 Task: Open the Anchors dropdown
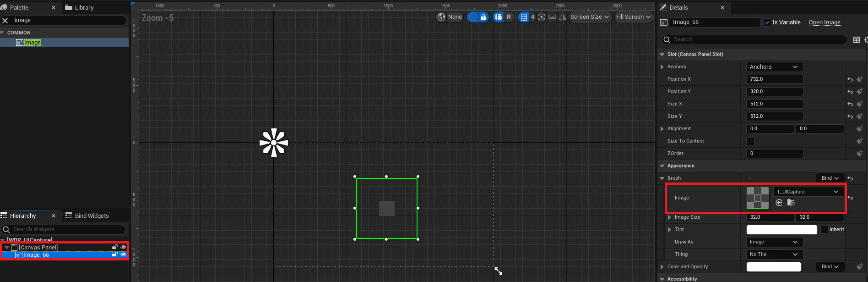coord(775,67)
